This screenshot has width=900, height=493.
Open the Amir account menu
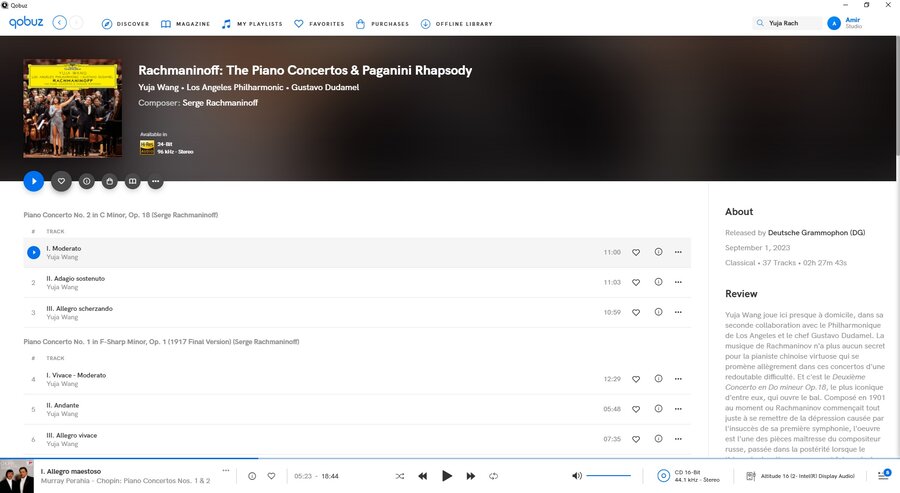pos(845,23)
